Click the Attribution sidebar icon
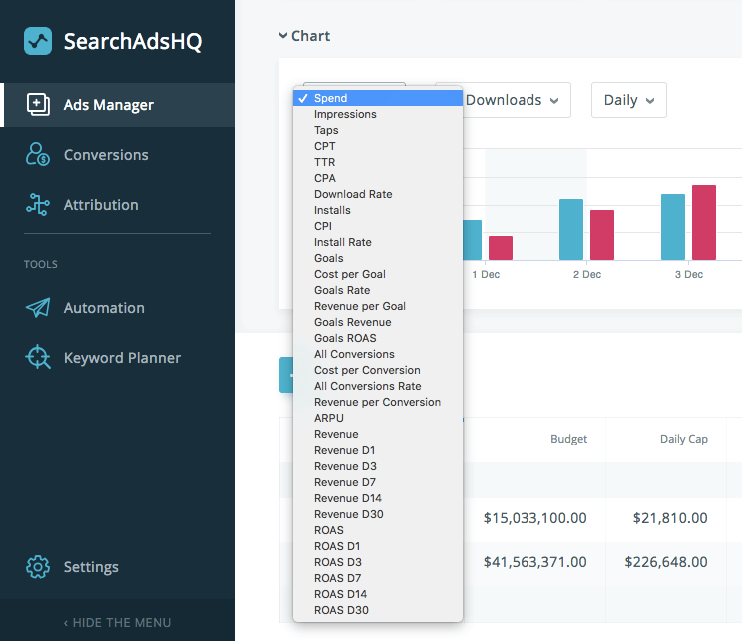 pos(38,204)
